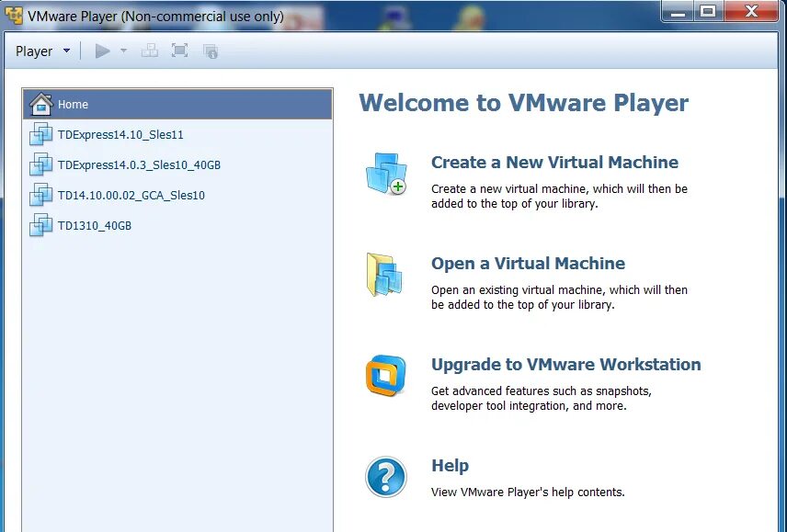Screen dimensions: 787x532
Task: Select TDExpress14.0.3_Sles10_40GB virtual machine
Action: point(177,165)
